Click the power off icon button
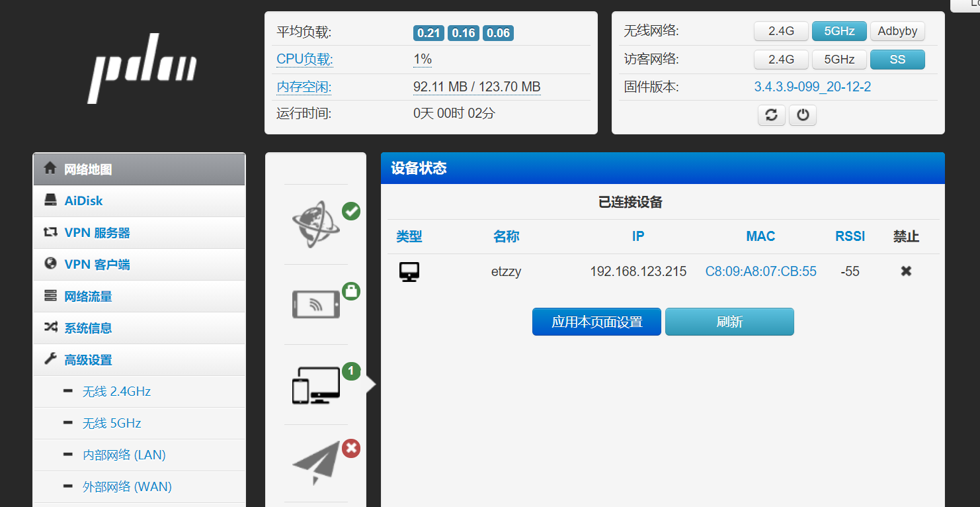This screenshot has width=980, height=507. tap(803, 115)
